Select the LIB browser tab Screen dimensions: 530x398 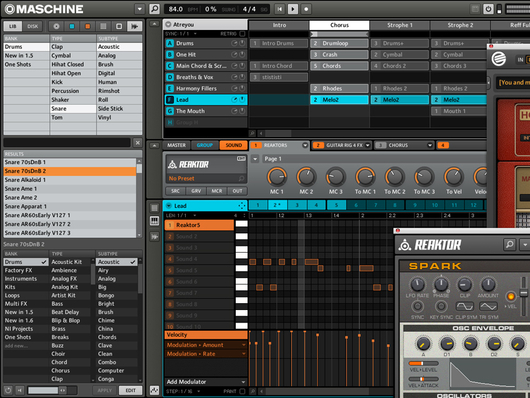[x=13, y=26]
